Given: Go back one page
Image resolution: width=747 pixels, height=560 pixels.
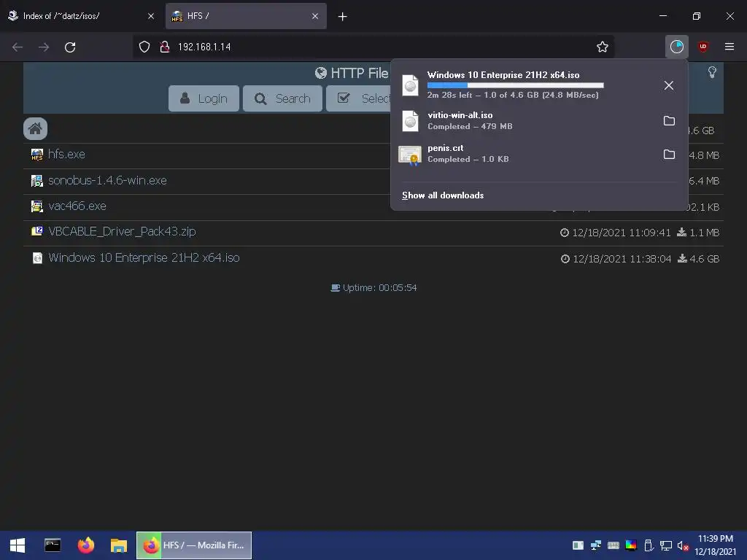Looking at the screenshot, I should pos(18,47).
